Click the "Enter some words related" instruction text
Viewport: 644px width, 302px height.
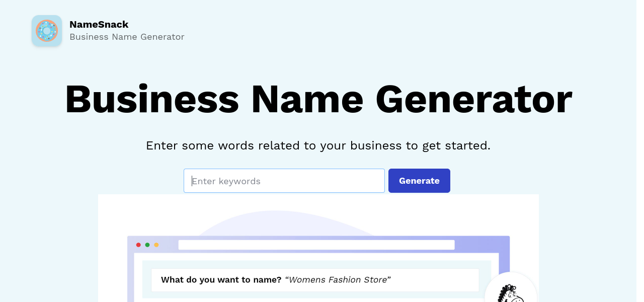point(318,145)
